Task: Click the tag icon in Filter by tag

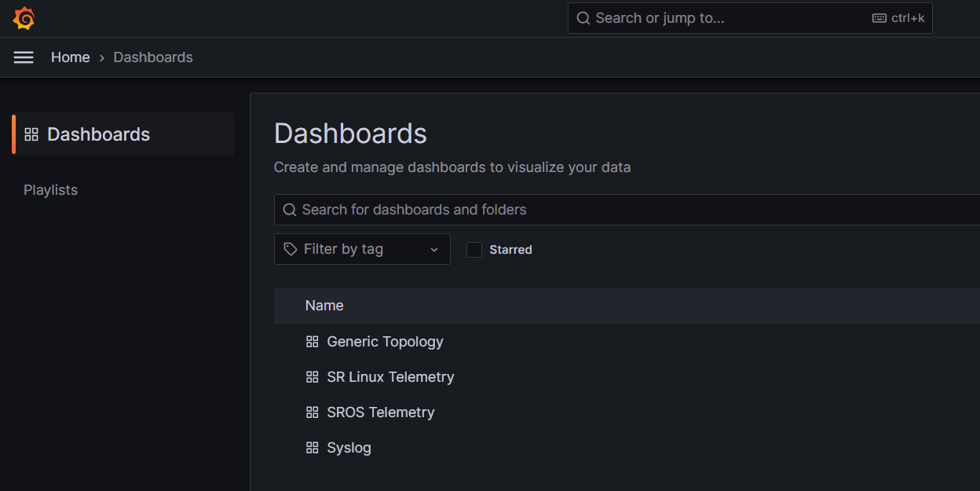Action: pyautogui.click(x=291, y=248)
